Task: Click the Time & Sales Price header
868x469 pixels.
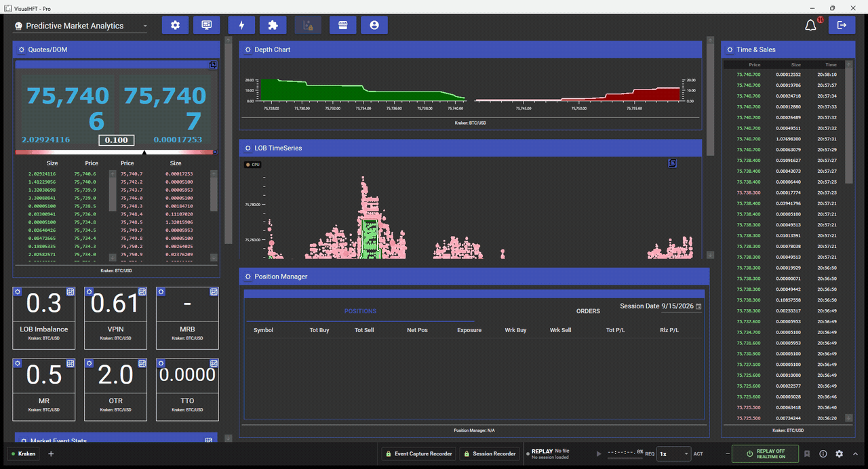Action: [755, 64]
